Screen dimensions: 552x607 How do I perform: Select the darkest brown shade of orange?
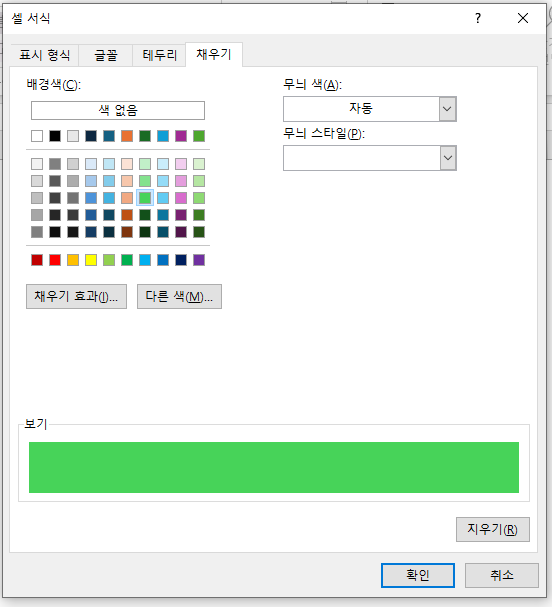point(127,232)
